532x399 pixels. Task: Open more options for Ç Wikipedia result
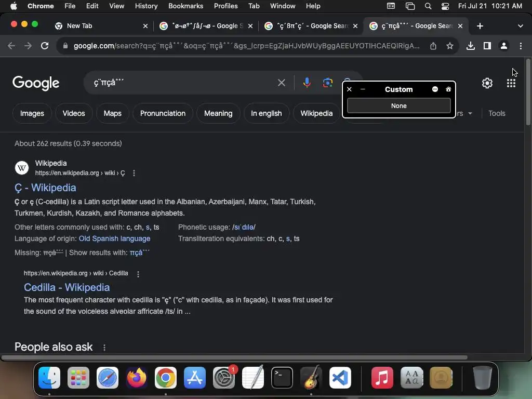(134, 173)
